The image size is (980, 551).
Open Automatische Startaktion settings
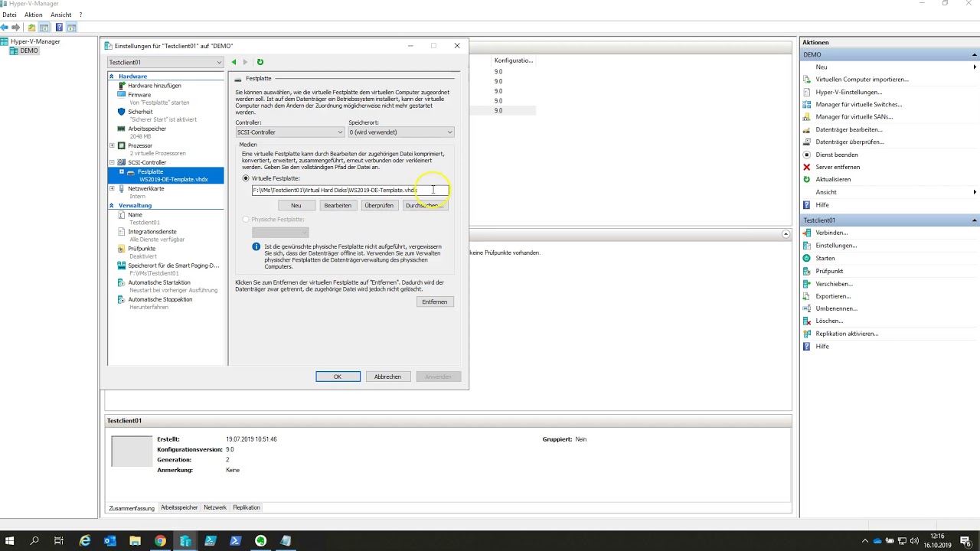[159, 282]
